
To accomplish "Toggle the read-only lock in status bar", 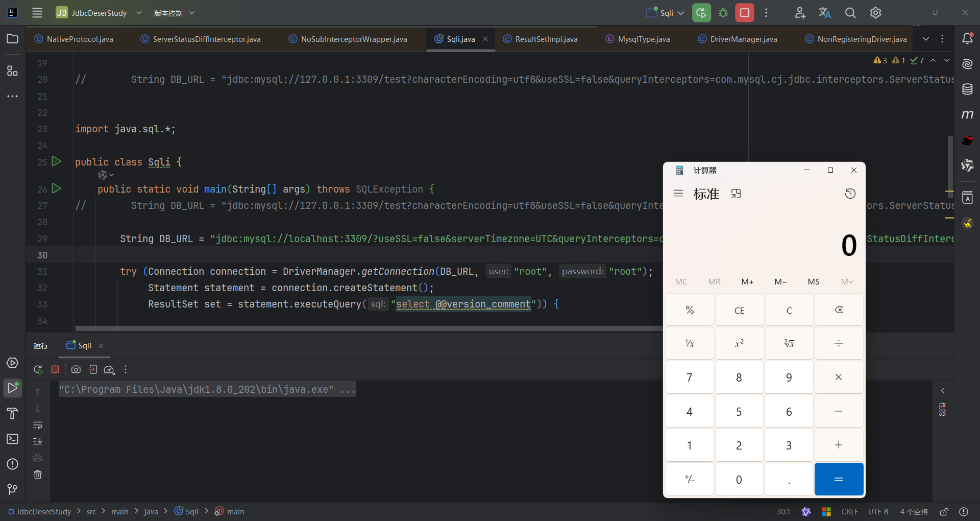I will pyautogui.click(x=944, y=512).
